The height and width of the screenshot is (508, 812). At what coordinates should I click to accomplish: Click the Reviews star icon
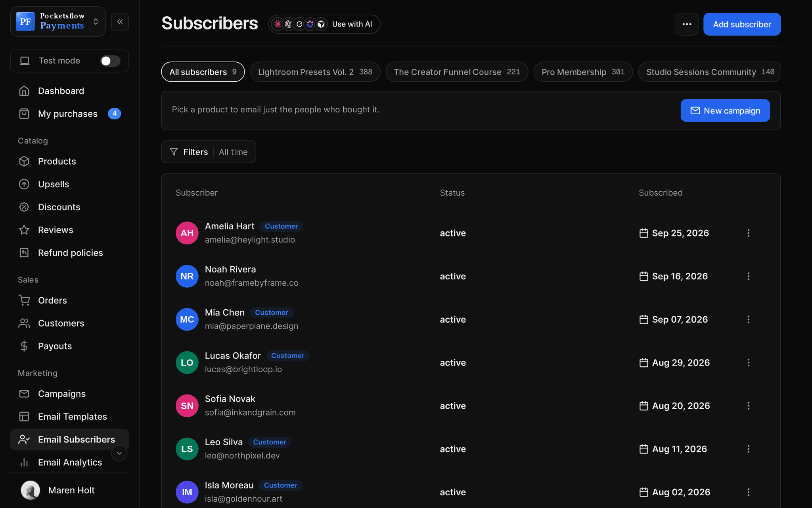coord(24,230)
